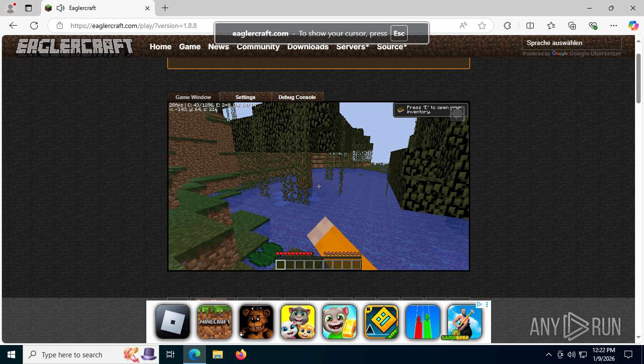Open a new browser tab
644x364 pixels.
click(165, 8)
